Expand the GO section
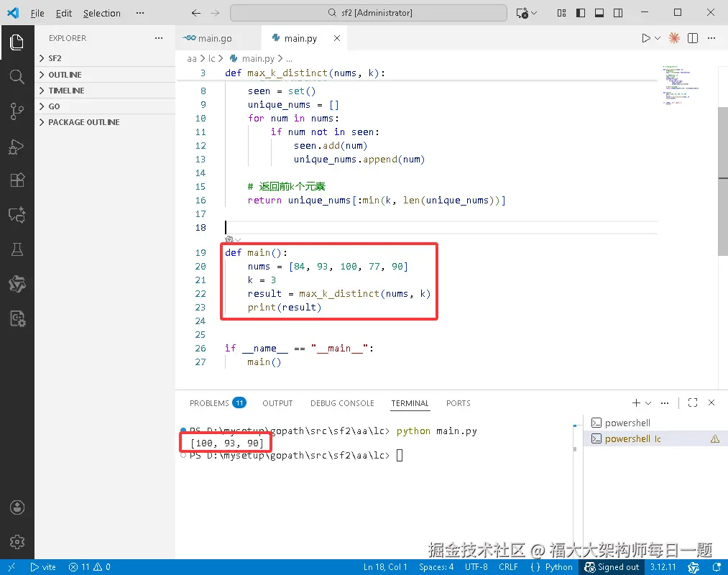The width and height of the screenshot is (728, 575). pos(106,106)
